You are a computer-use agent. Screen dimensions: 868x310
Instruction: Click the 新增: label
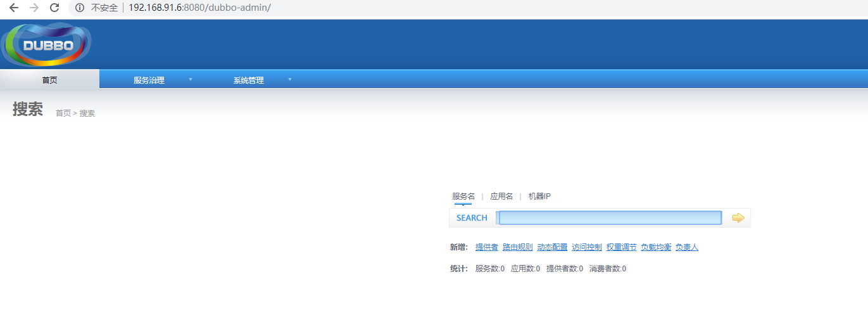tap(459, 247)
